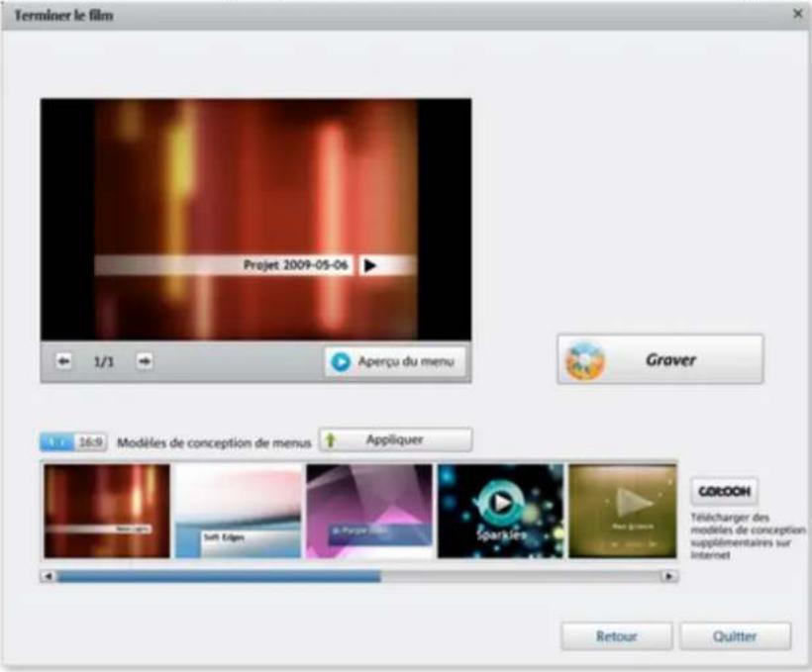Click the Aperçu du menu button

[x=395, y=361]
